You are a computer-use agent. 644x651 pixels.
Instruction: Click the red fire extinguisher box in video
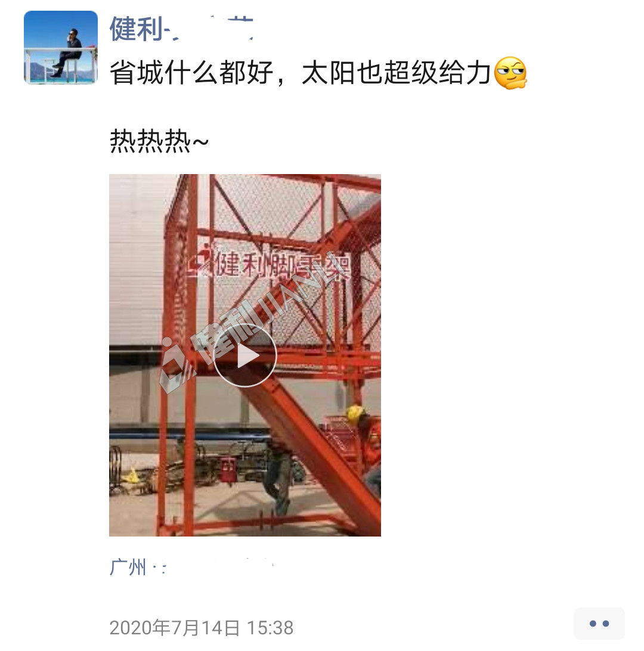228,469
